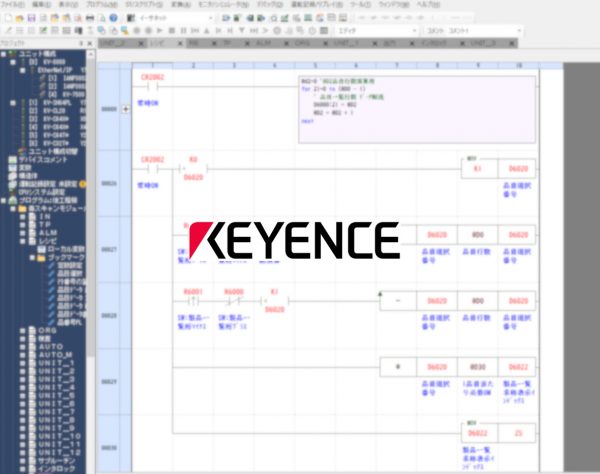Click the blue Help question-mark icon
Image resolution: width=600 pixels, height=474 pixels.
click(113, 18)
